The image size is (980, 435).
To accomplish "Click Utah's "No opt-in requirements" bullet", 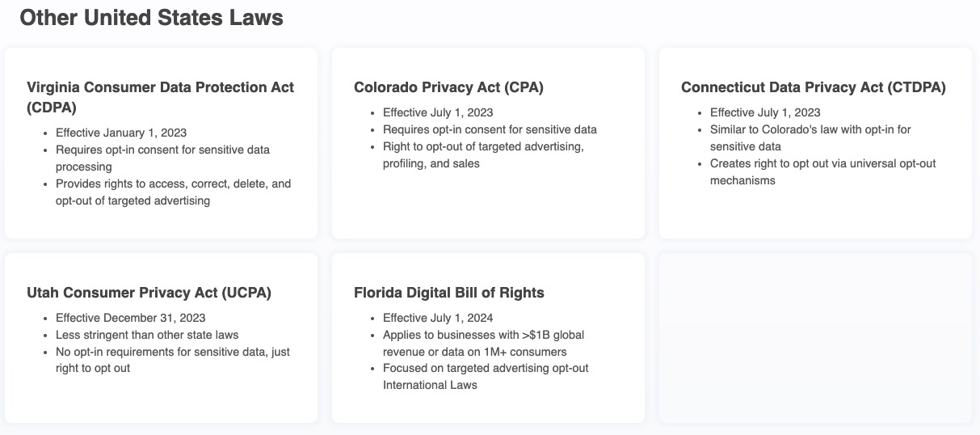I will tap(172, 352).
